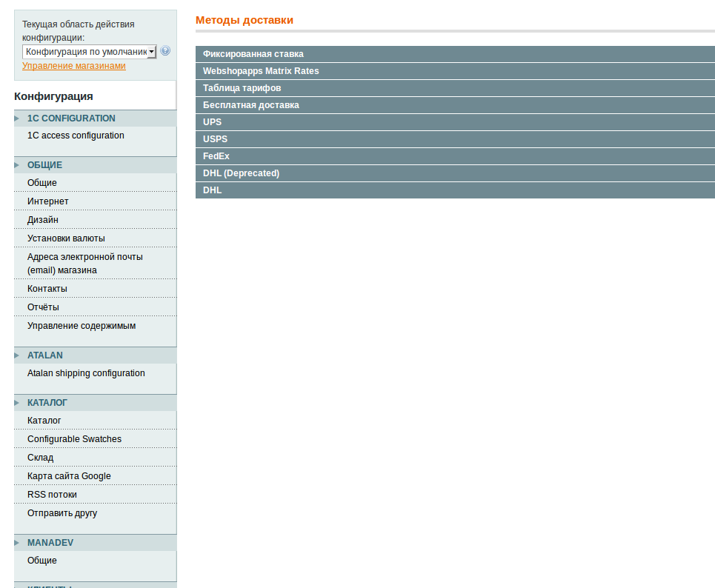Click the help icon beside scope dropdown
This screenshot has height=588, width=715.
click(x=165, y=50)
